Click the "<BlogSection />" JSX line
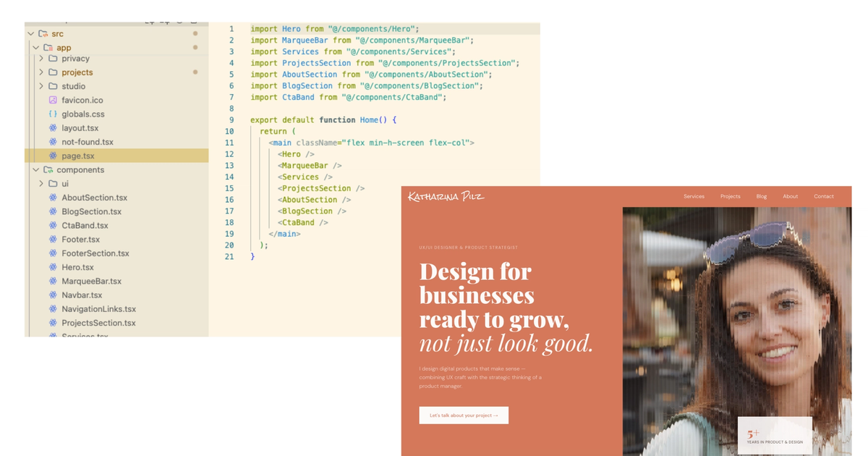The width and height of the screenshot is (868, 456). click(312, 211)
